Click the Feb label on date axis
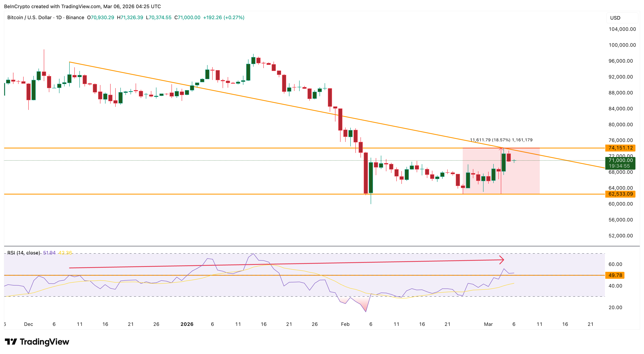Viewport: 644px width, 354px height. (345, 324)
